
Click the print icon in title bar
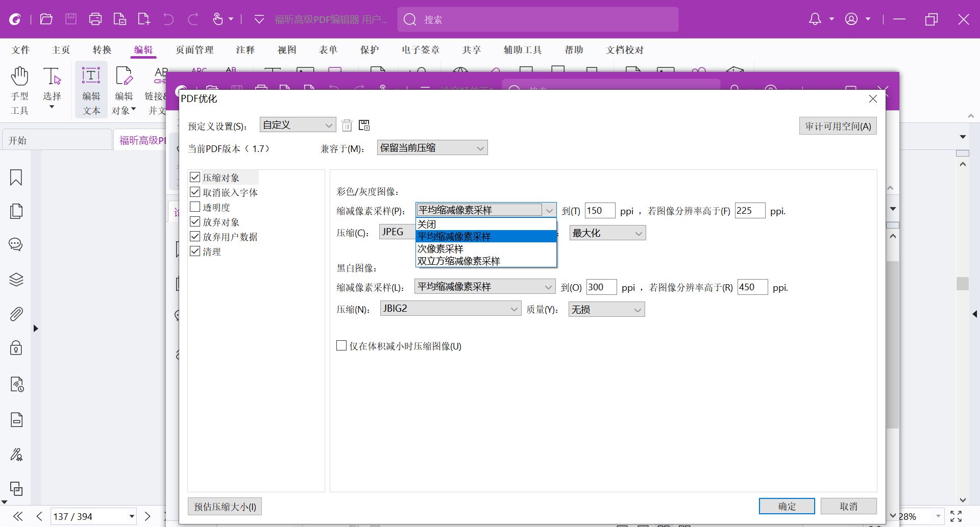(x=95, y=19)
